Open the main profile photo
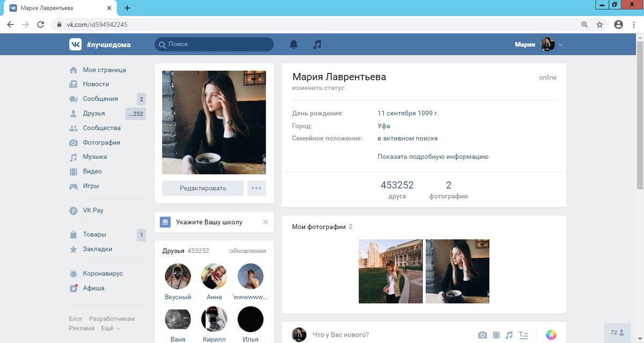Screen dimensions: 644x343 click(x=214, y=122)
